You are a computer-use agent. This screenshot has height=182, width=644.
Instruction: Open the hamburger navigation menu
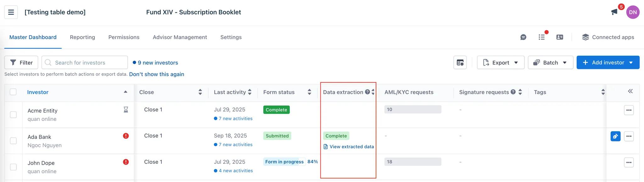pos(11,12)
